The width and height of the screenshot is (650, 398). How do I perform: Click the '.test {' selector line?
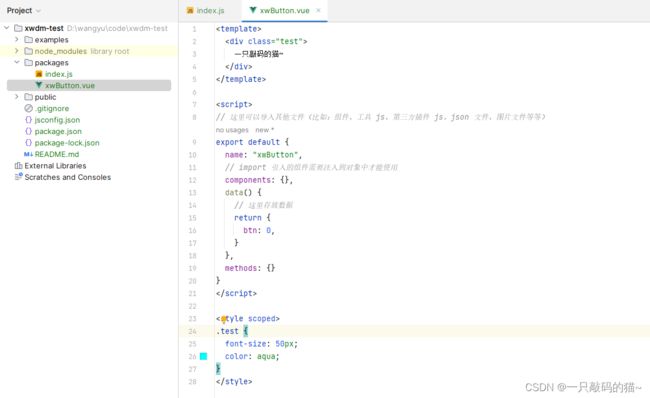(232, 331)
